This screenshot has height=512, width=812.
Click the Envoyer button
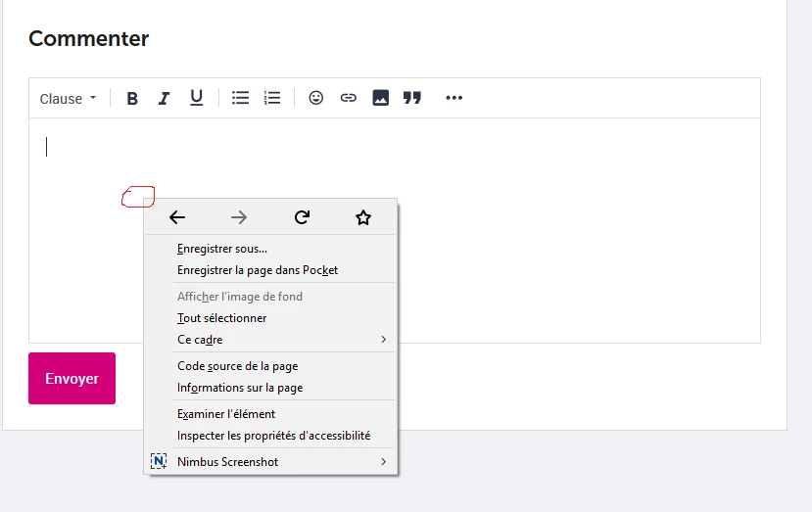[x=72, y=379]
